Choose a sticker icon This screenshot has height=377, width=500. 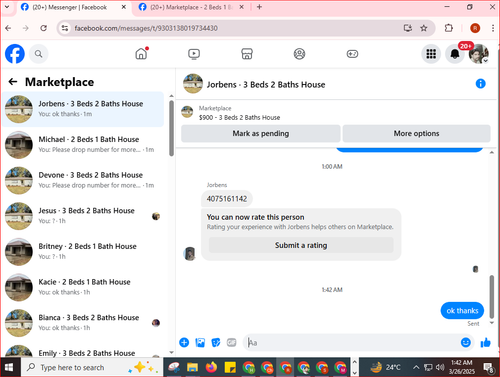click(x=216, y=342)
